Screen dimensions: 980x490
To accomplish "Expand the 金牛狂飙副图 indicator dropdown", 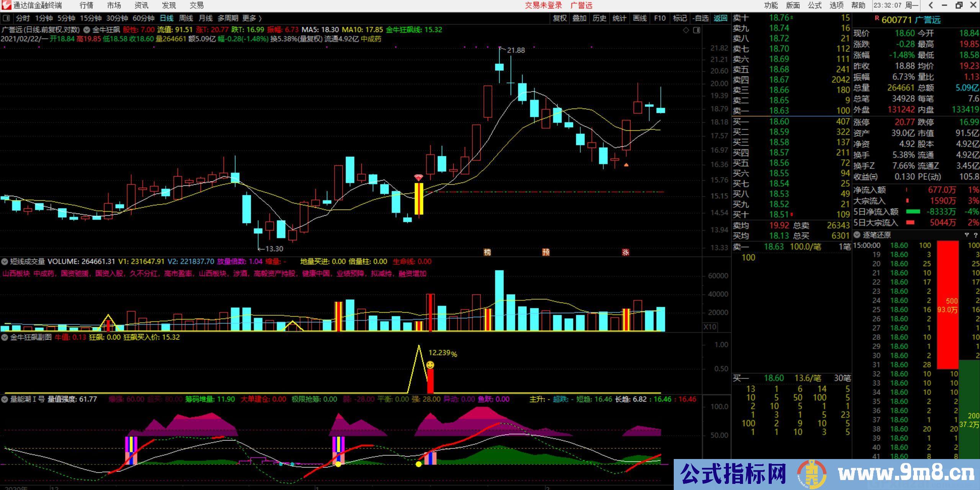I will click(x=5, y=337).
